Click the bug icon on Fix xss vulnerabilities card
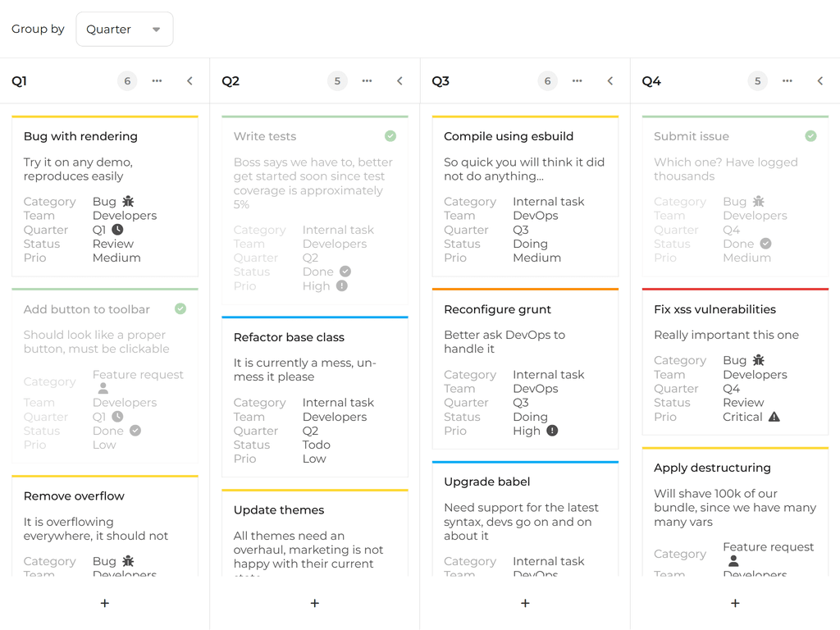The image size is (840, 630). click(x=758, y=360)
